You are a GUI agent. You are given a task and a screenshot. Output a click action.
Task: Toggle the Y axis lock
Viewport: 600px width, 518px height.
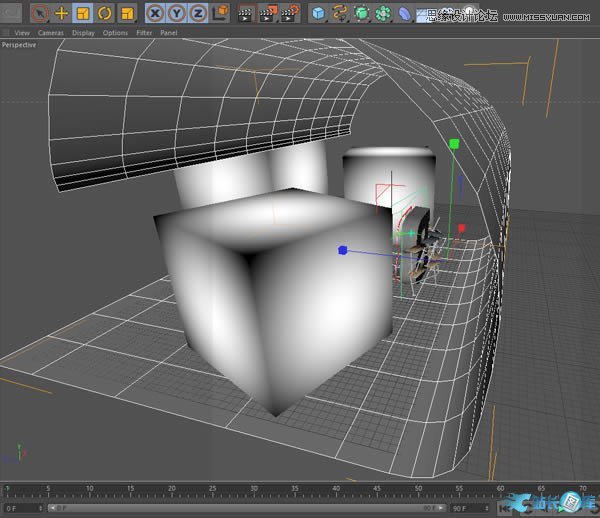click(177, 14)
